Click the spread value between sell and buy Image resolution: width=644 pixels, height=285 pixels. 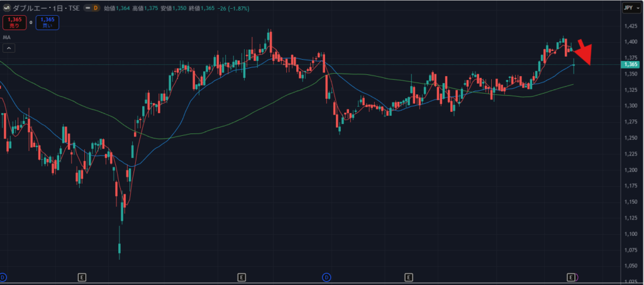[x=30, y=23]
